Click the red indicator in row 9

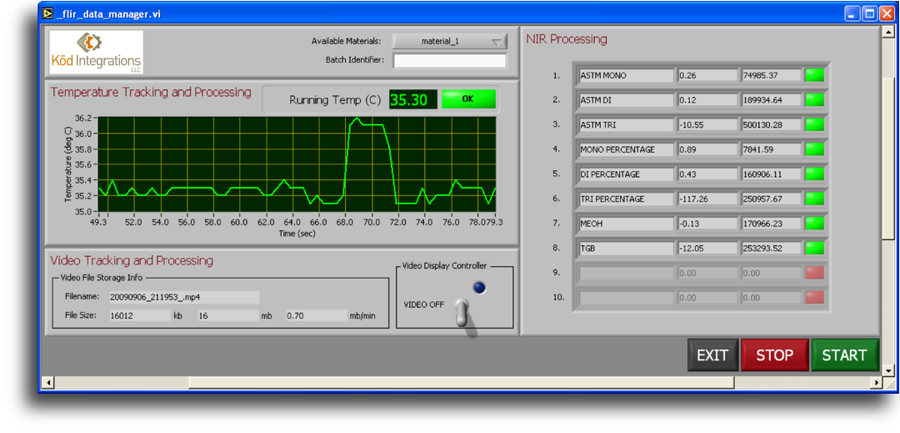(x=815, y=272)
